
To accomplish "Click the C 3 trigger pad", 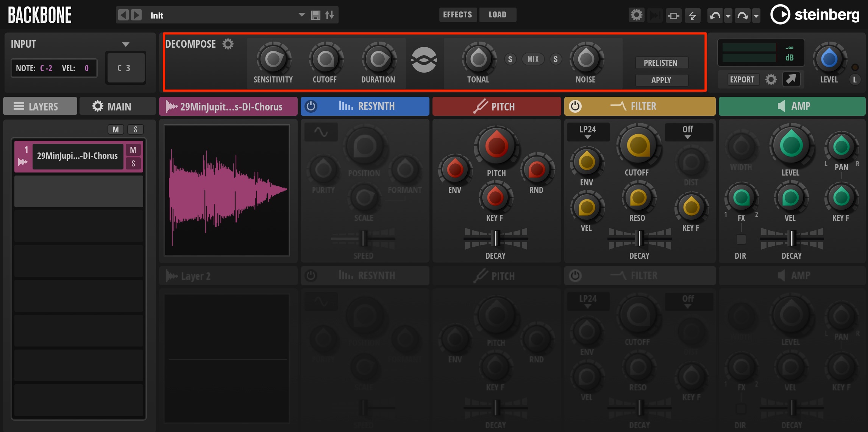I will (x=126, y=68).
